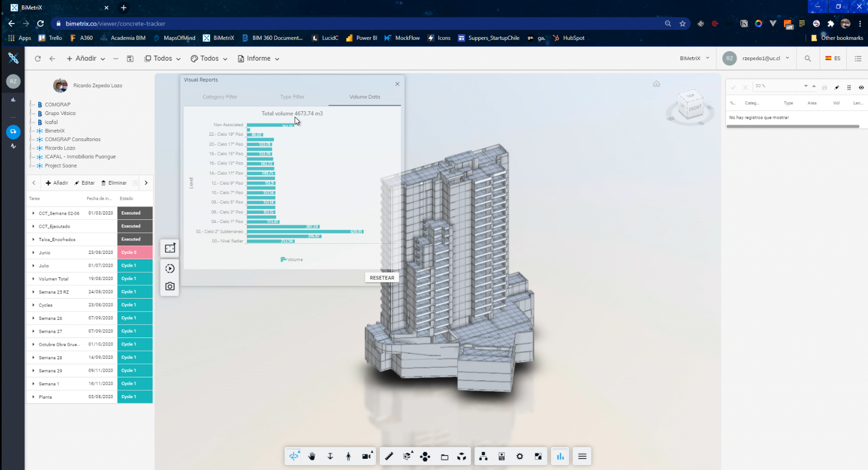
Task: Open the Informe dropdown menu
Action: (258, 59)
